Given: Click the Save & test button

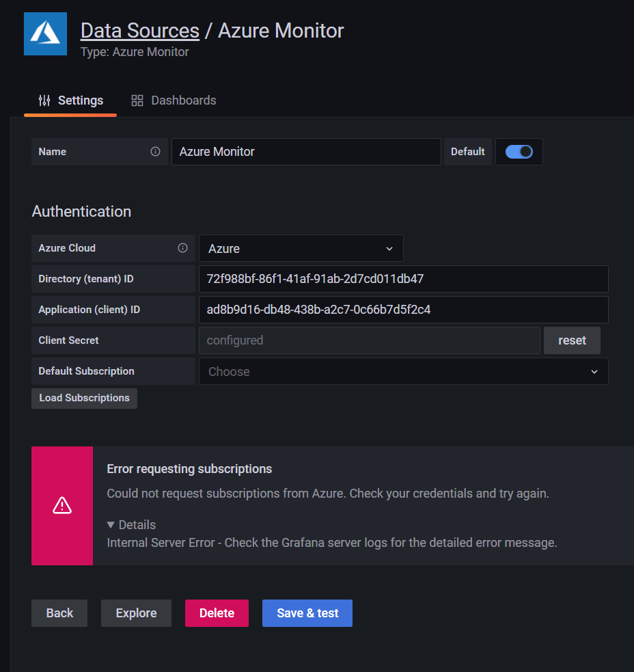Looking at the screenshot, I should 307,613.
